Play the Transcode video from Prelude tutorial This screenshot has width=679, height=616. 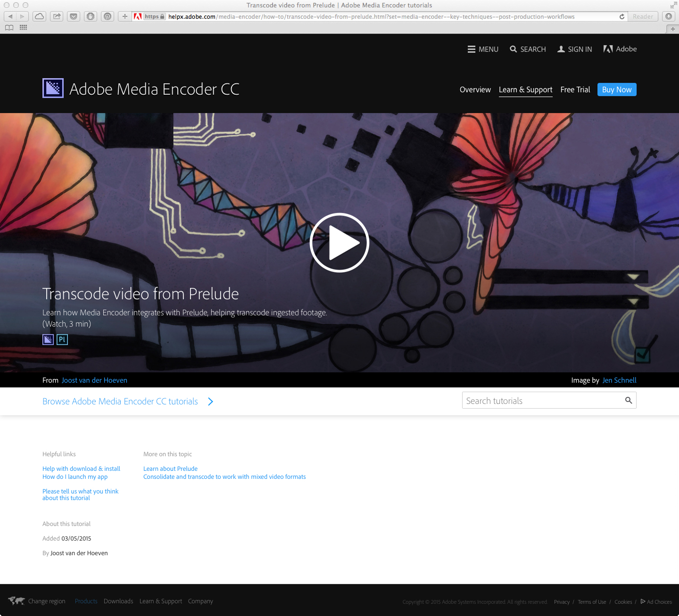point(339,242)
